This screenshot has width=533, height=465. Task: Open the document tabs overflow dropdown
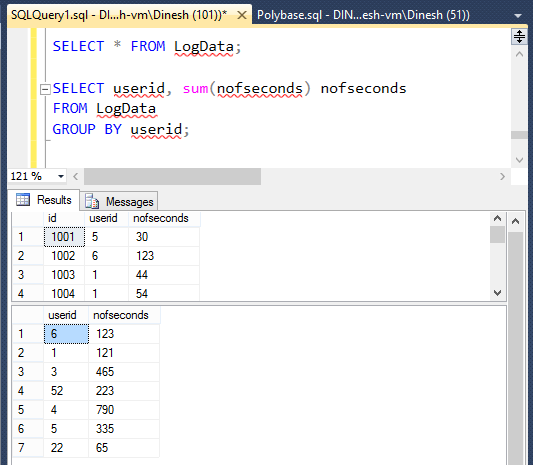[518, 16]
